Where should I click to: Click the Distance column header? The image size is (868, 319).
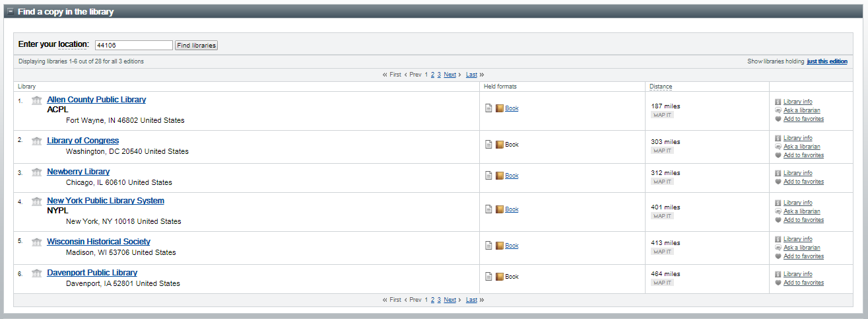click(661, 87)
